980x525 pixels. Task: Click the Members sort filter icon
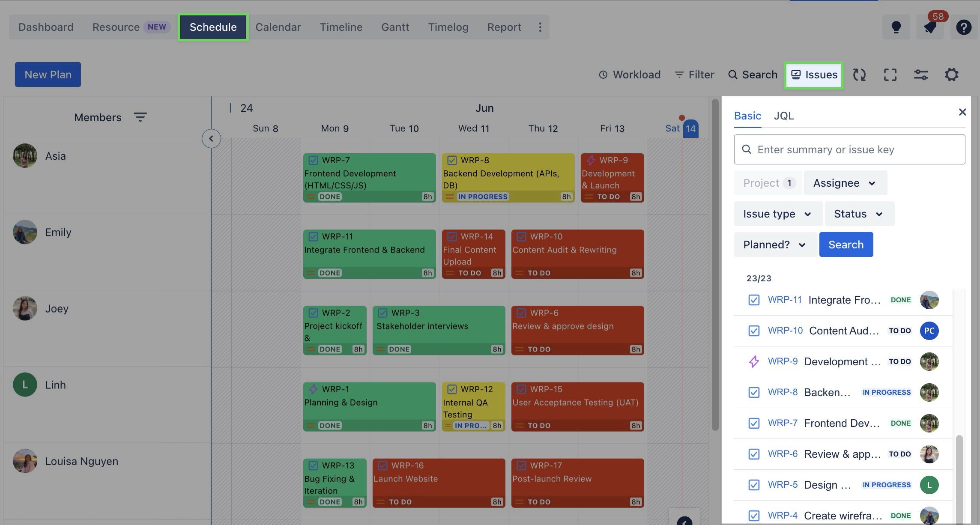140,117
